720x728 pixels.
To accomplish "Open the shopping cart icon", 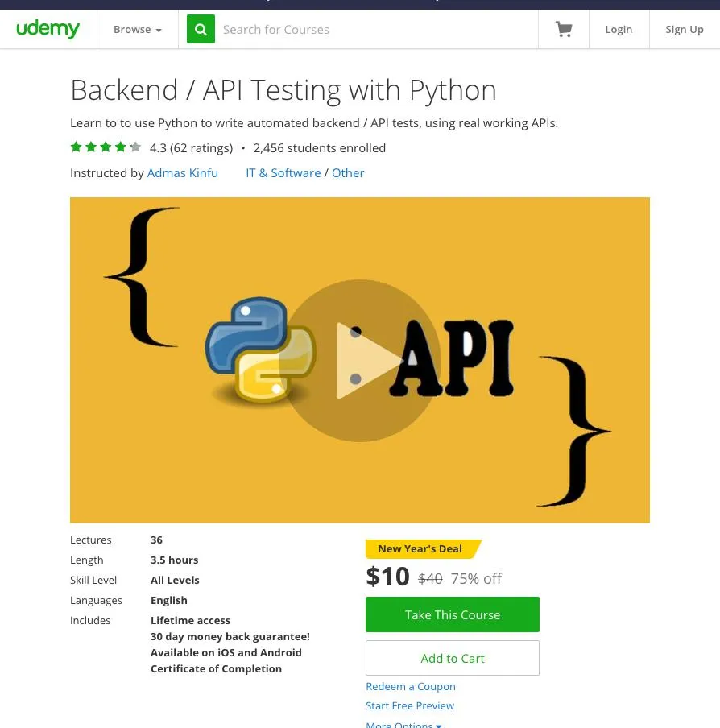I will click(x=564, y=30).
